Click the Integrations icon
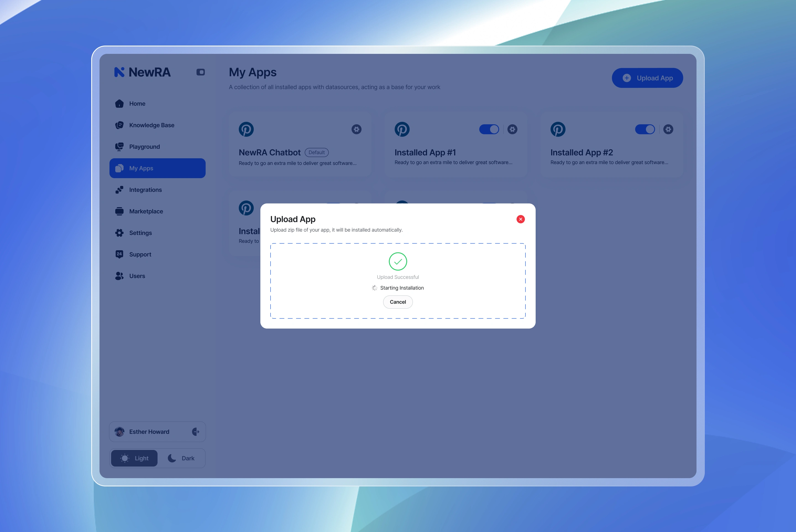Screen dimensions: 796x532 click(x=119, y=190)
